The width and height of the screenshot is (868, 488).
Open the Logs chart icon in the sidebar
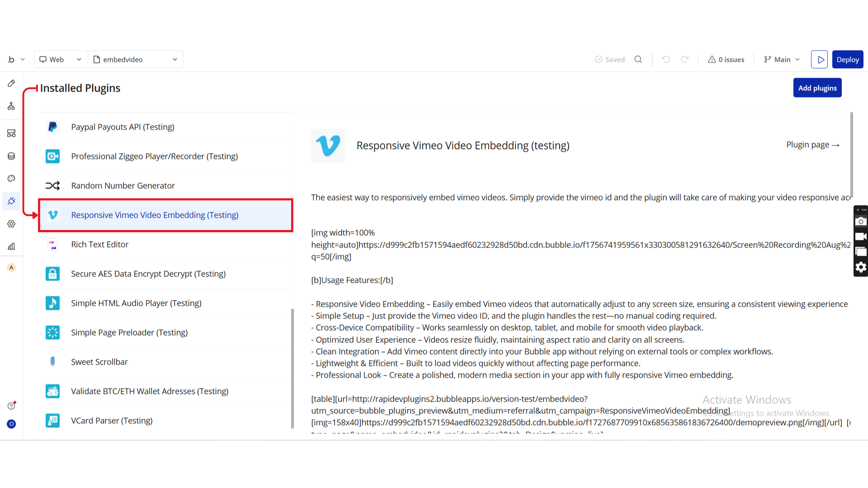(11, 246)
